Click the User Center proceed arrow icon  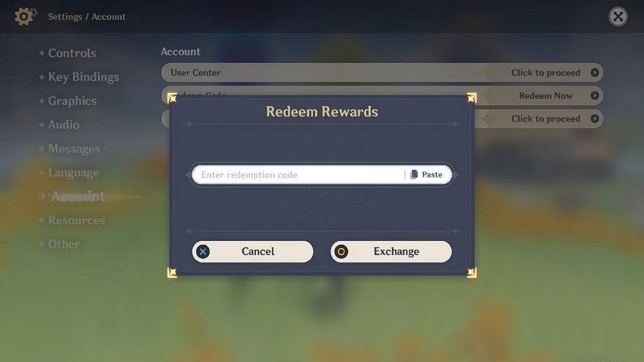click(x=595, y=72)
